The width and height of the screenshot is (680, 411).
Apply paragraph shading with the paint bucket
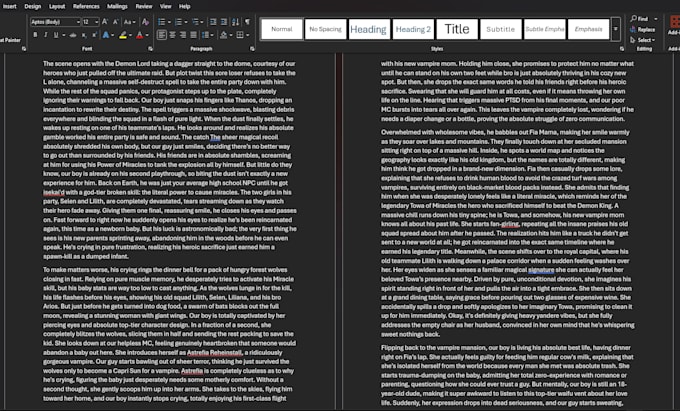(223, 35)
